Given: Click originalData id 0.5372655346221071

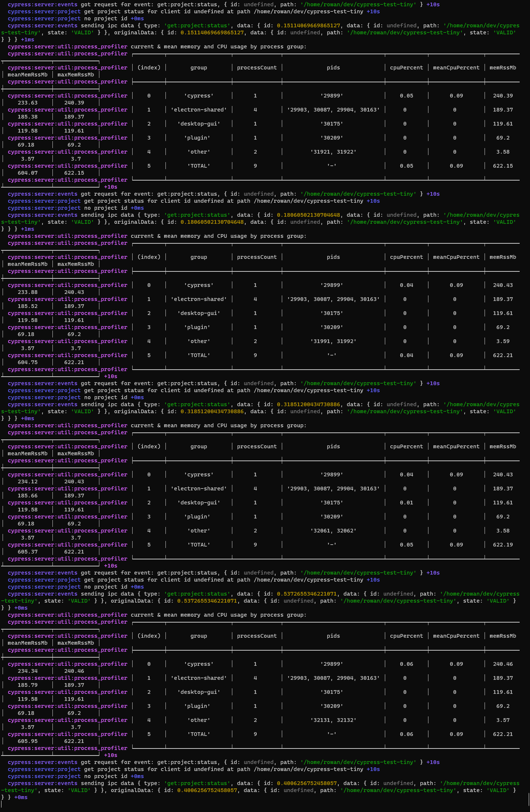Looking at the screenshot, I should 207,601.
